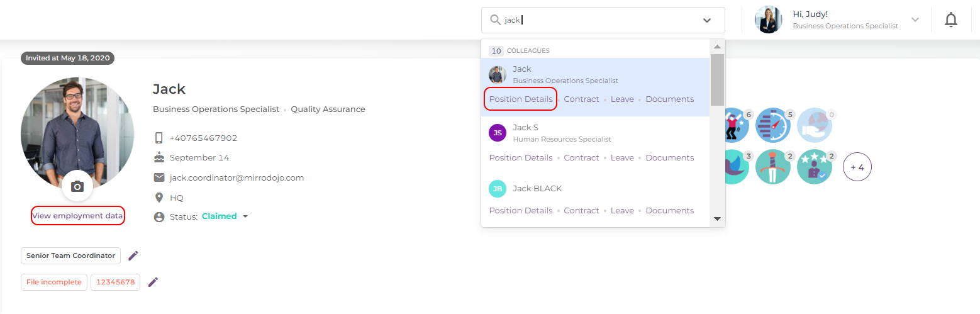Click Jack's large profile photo
Screen dimensions: 980x314
click(x=77, y=134)
